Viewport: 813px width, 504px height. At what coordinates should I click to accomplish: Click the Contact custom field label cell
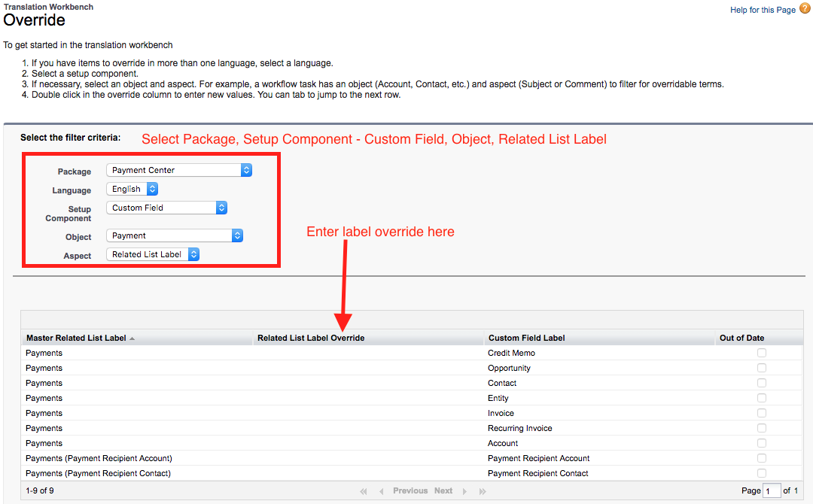(502, 383)
